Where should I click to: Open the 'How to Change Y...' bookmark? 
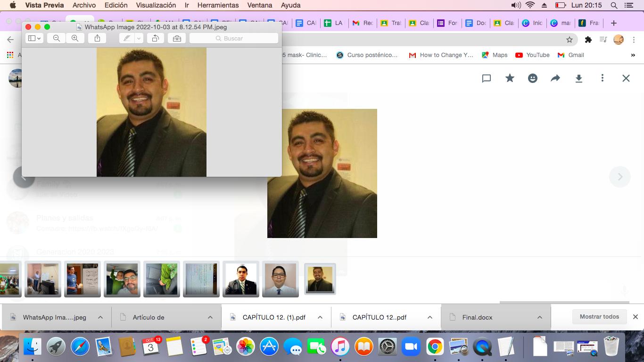click(x=441, y=55)
